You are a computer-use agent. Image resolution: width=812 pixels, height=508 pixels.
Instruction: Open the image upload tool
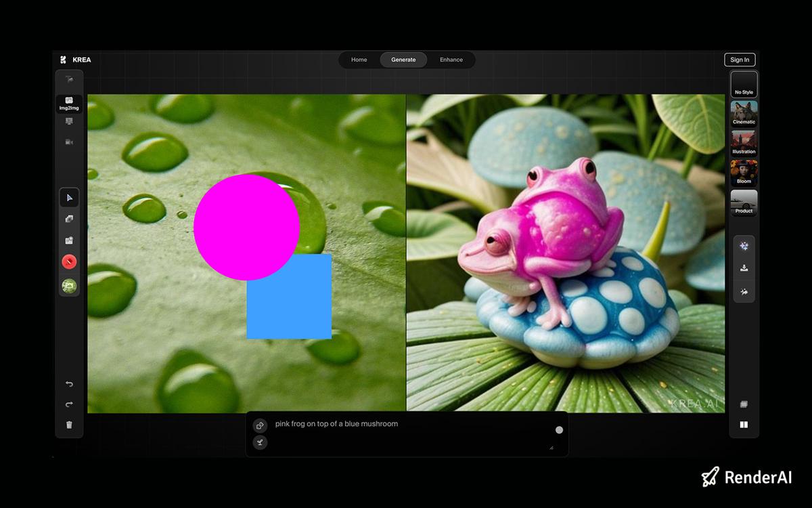pyautogui.click(x=69, y=239)
